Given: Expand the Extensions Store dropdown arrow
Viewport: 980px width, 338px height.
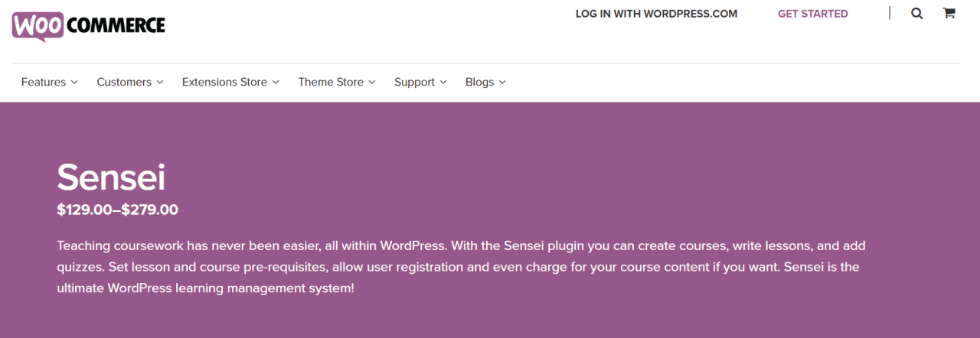Looking at the screenshot, I should [x=276, y=83].
